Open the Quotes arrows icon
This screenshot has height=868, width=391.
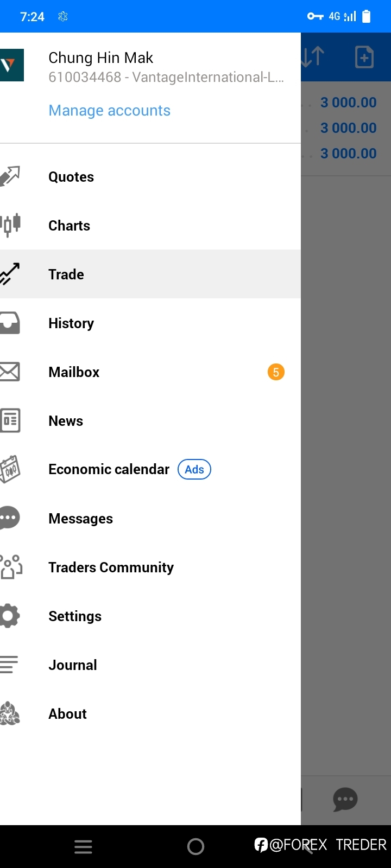(x=10, y=176)
